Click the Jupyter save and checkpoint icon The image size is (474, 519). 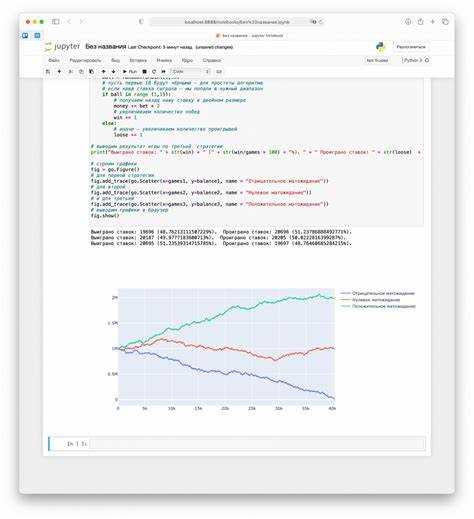pos(48,72)
